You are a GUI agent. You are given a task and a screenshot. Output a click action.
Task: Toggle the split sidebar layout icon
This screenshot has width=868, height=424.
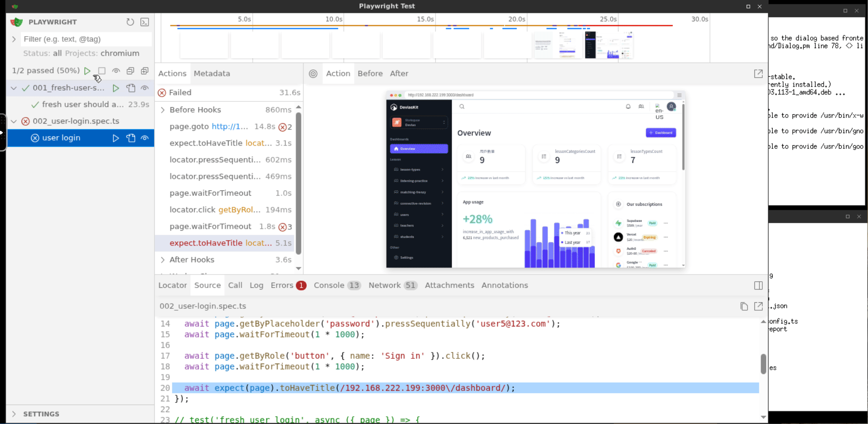coord(758,286)
